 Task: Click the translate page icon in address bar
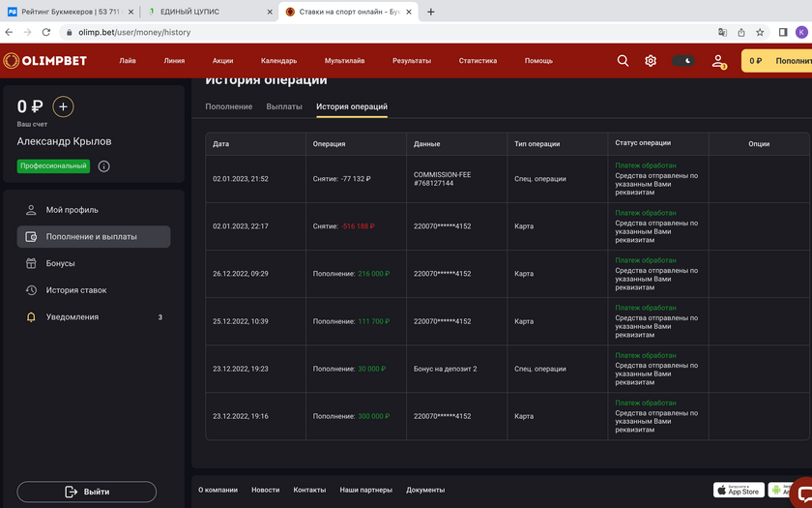click(x=722, y=32)
